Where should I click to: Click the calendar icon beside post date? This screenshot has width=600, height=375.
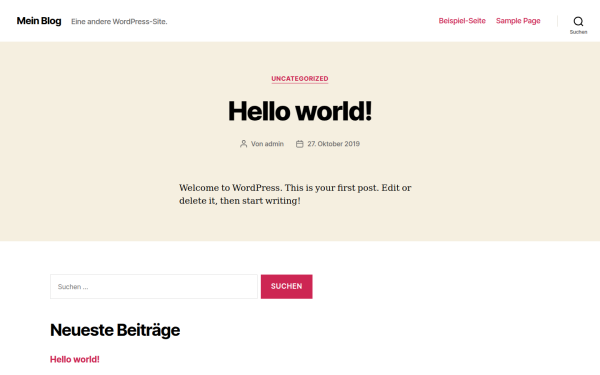coord(300,144)
